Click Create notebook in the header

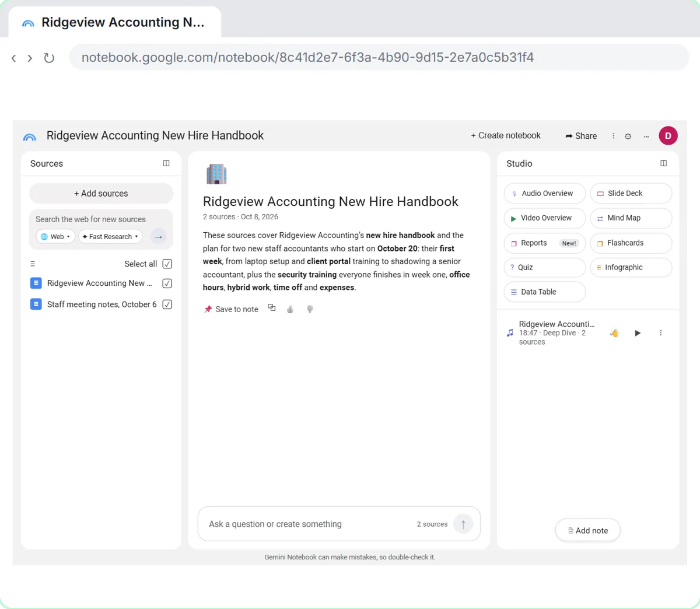click(506, 136)
